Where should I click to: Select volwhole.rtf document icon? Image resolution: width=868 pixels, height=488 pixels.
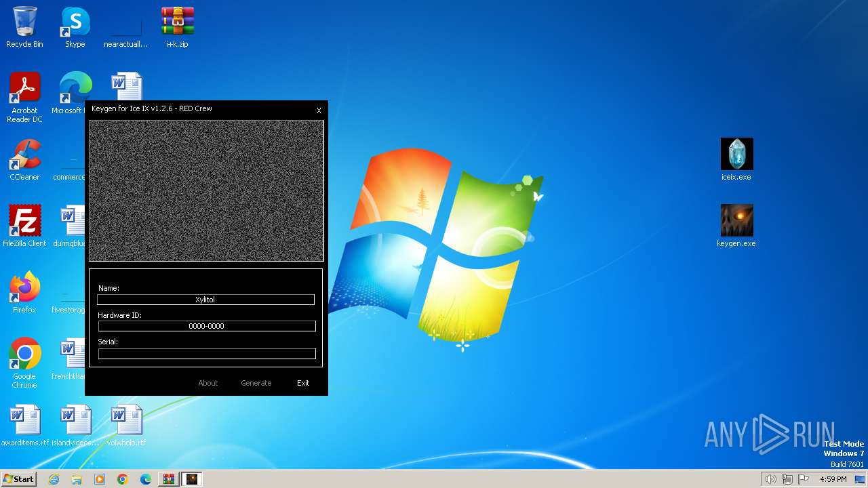pyautogui.click(x=126, y=425)
